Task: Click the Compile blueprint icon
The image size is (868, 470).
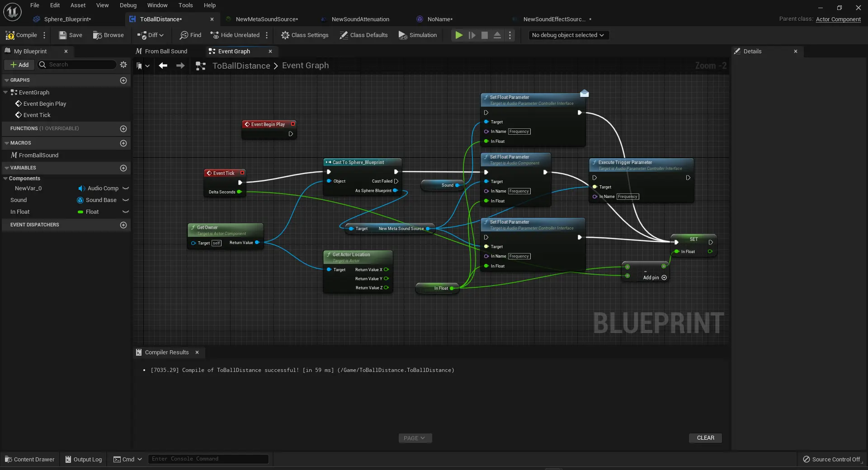Action: click(x=10, y=35)
